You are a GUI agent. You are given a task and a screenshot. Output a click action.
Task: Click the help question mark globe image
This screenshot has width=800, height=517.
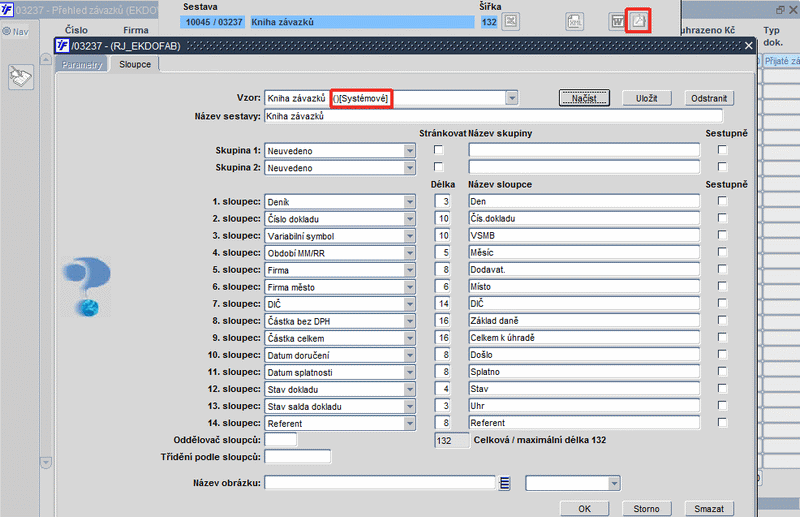click(x=87, y=287)
